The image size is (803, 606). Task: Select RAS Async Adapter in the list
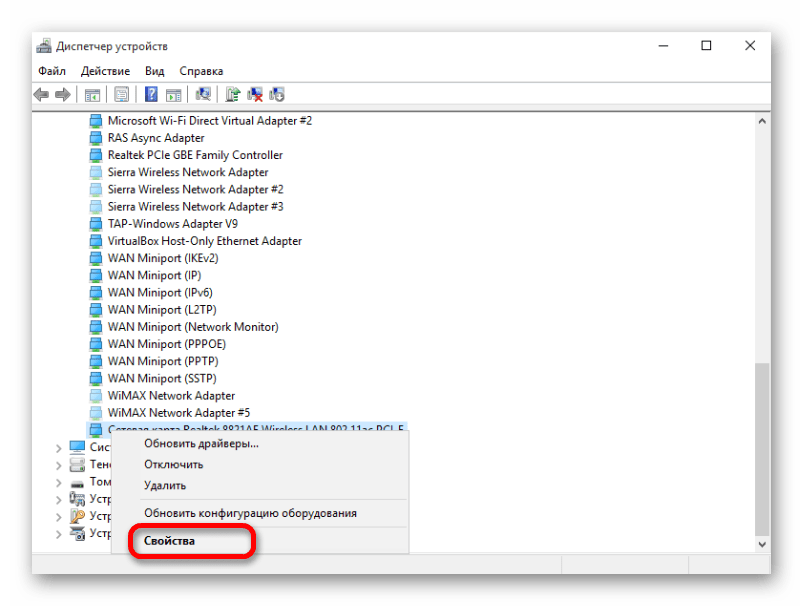tap(156, 138)
